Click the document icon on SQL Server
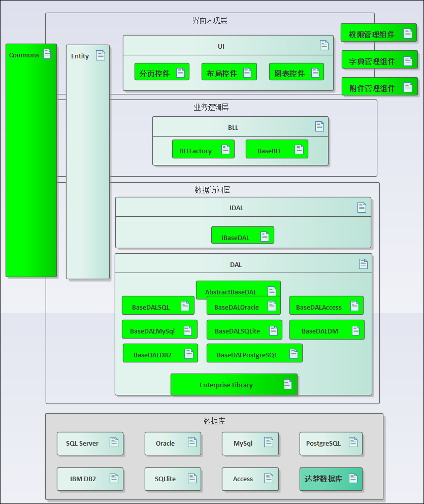This screenshot has height=504, width=424. pos(114,442)
